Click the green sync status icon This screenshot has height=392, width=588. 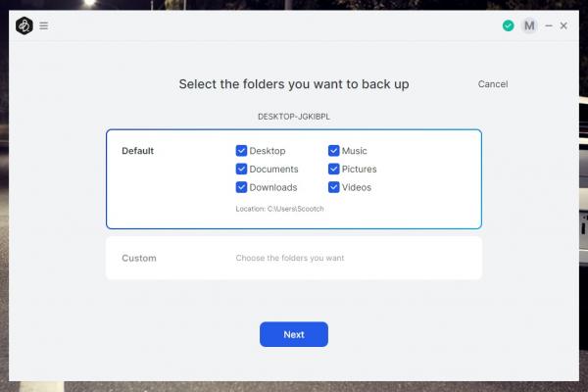pyautogui.click(x=508, y=26)
